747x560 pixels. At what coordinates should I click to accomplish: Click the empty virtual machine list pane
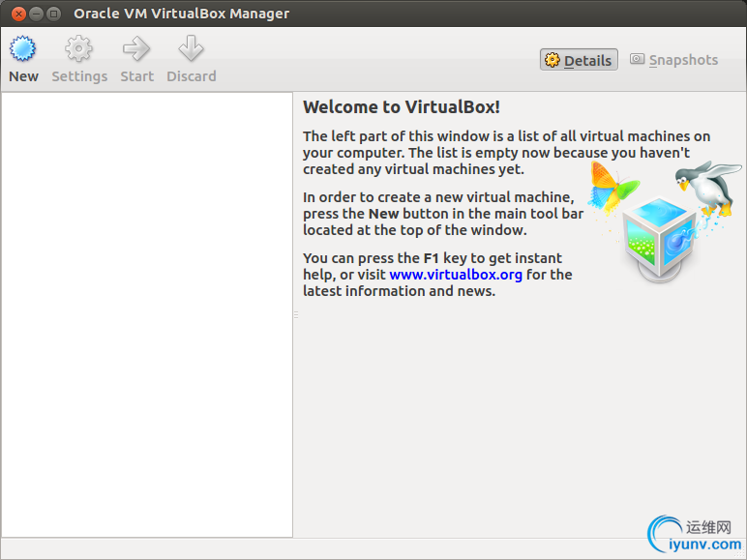(x=147, y=314)
